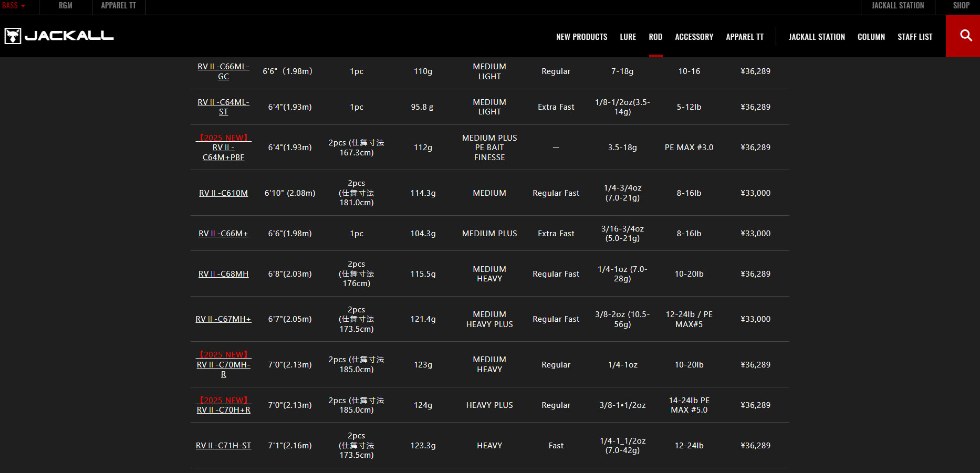The width and height of the screenshot is (980, 473).
Task: Open the RV II-C71H-ST rod link
Action: [223, 446]
